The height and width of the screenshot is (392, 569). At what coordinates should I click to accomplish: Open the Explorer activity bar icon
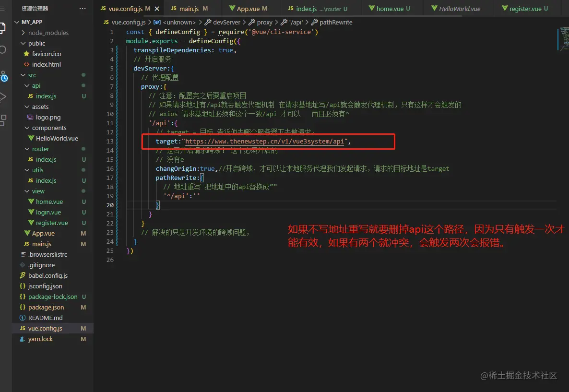[3, 28]
